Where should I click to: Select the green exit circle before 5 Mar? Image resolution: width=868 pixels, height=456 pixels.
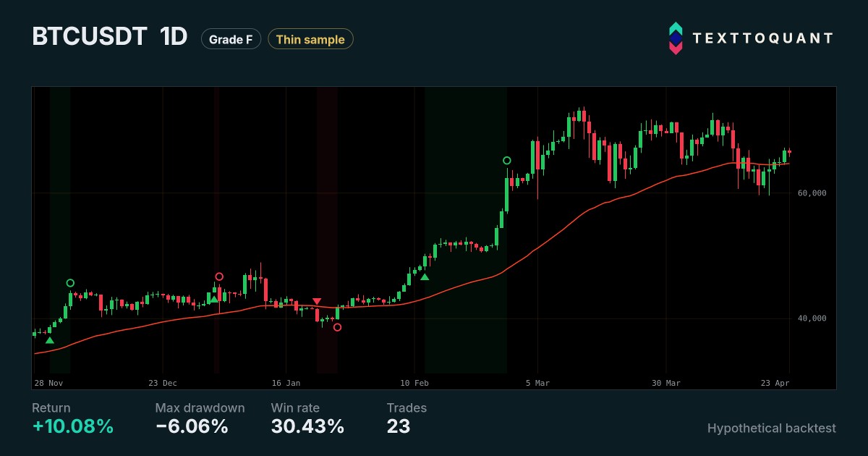click(506, 161)
